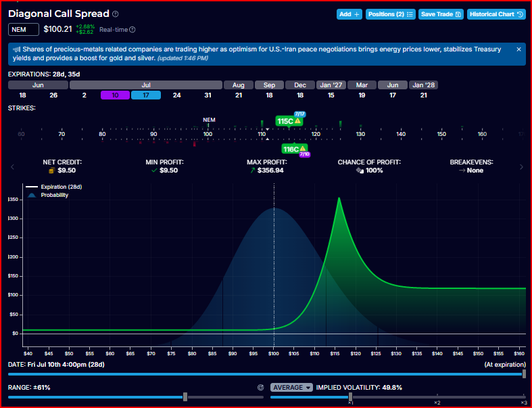This screenshot has width=532, height=408.
Task: Click the Net Credit coins icon
Action: [x=51, y=171]
